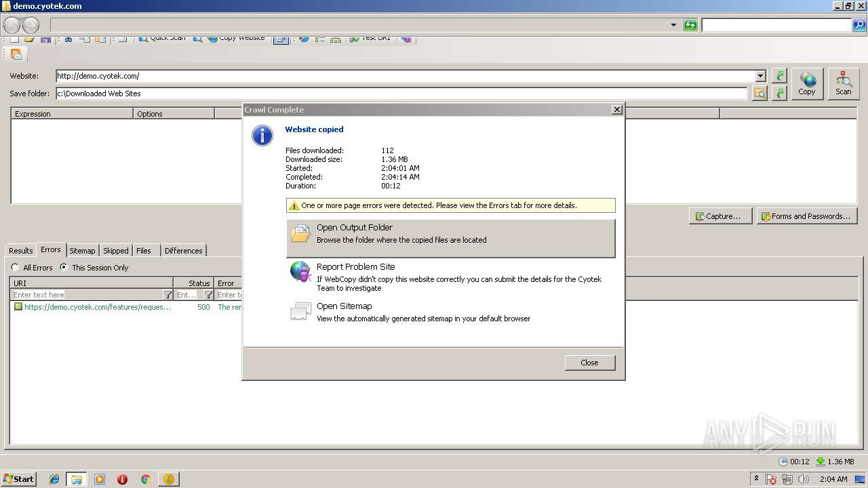Switch to the Errors tab

pos(51,249)
